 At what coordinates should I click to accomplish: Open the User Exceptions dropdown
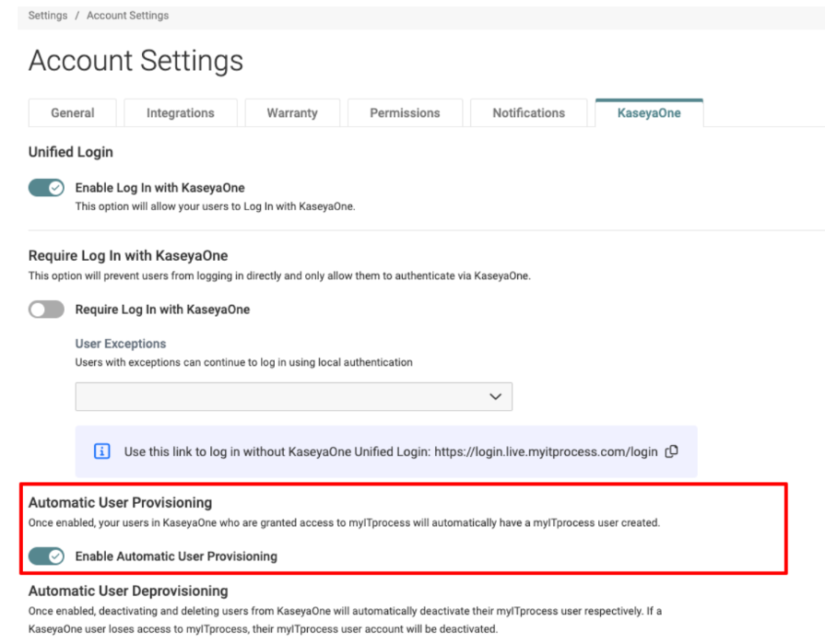point(294,396)
